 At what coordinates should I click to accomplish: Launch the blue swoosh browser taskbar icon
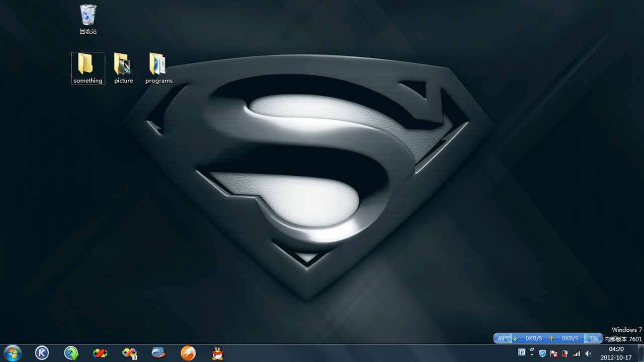(158, 353)
